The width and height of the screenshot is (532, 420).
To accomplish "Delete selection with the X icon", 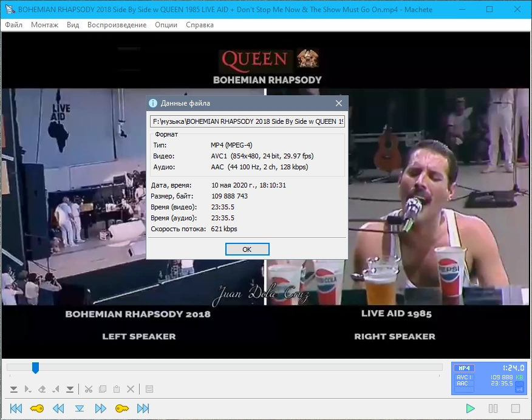I will pyautogui.click(x=131, y=389).
